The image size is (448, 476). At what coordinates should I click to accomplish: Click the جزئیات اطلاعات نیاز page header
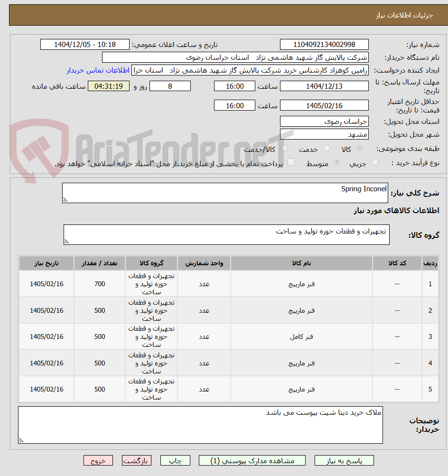[x=404, y=15]
